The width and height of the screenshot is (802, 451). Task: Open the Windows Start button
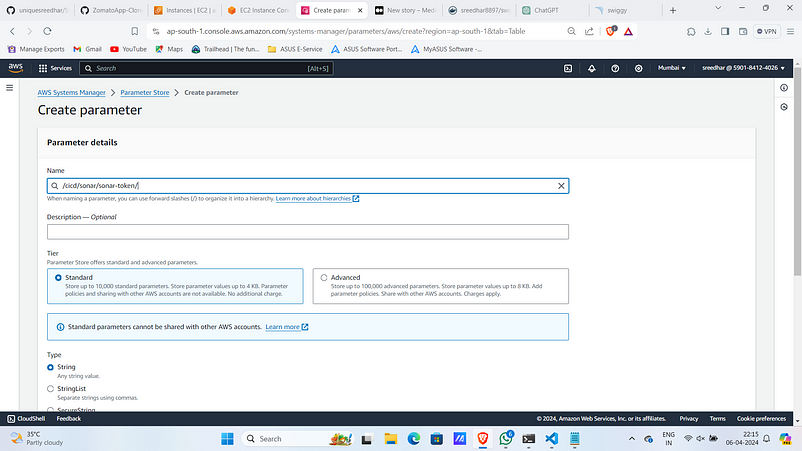click(227, 439)
